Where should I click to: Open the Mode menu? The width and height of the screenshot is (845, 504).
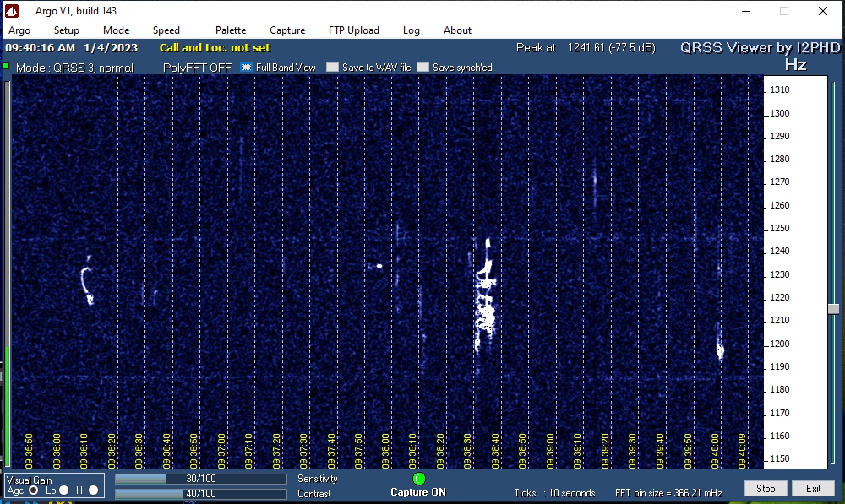pyautogui.click(x=117, y=30)
